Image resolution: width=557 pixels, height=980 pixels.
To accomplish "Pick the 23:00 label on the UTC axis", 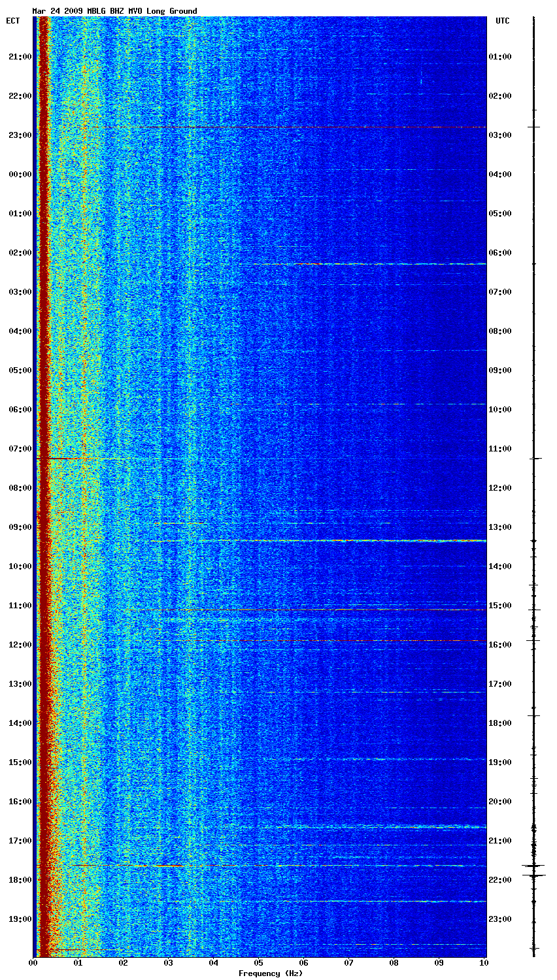I will tap(500, 919).
